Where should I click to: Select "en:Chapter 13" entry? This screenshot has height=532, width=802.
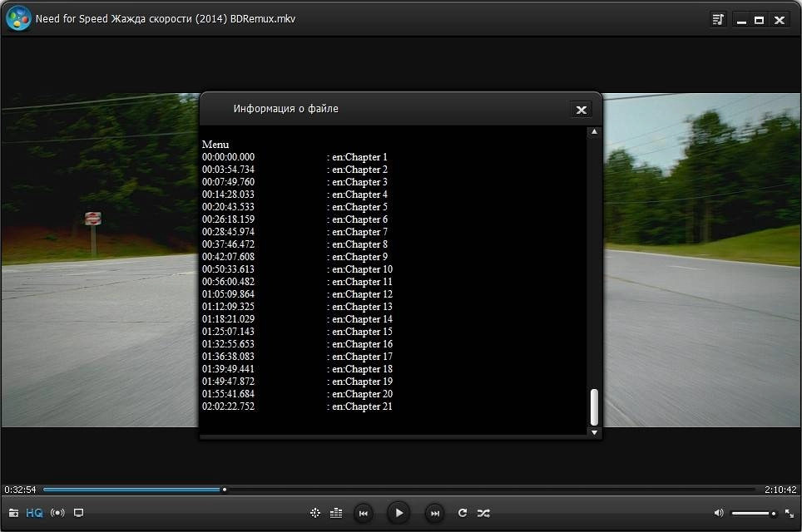pos(362,307)
